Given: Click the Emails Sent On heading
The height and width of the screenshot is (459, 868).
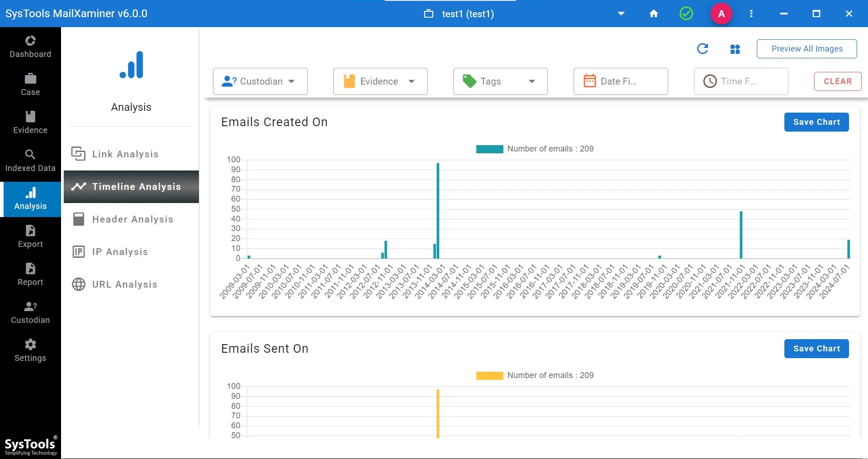Looking at the screenshot, I should tap(265, 349).
